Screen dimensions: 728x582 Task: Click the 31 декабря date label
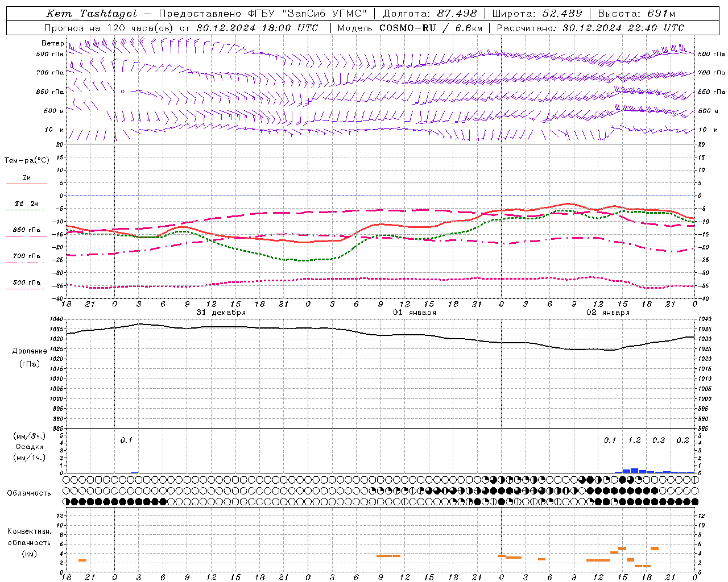point(221,313)
